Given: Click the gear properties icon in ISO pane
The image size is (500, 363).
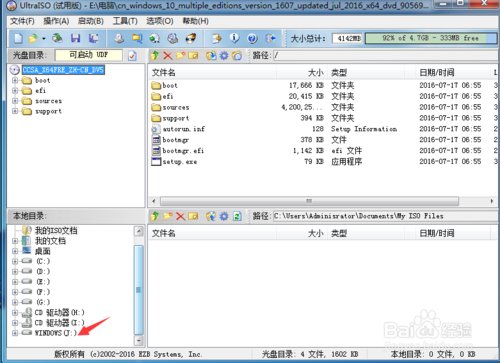Looking at the screenshot, I should click(x=224, y=55).
